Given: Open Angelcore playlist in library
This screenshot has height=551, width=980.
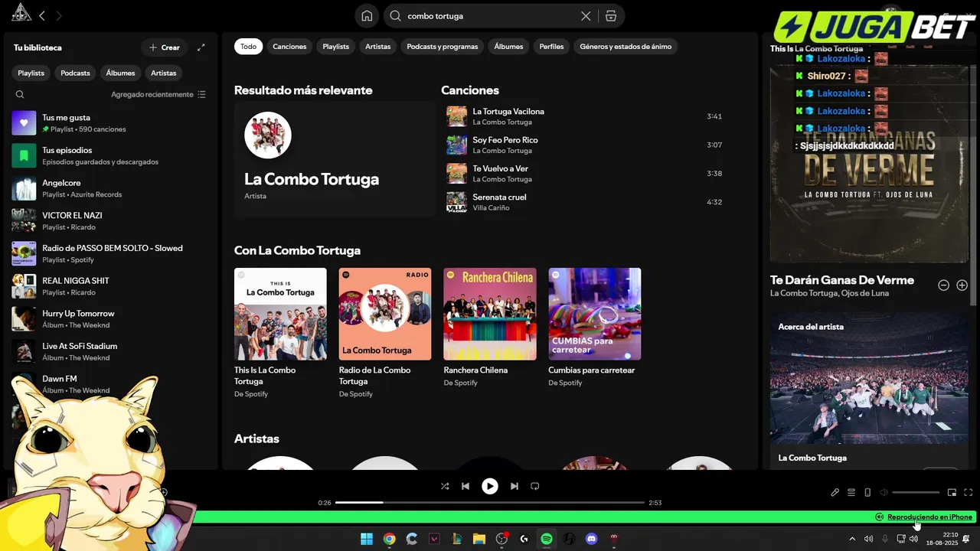Looking at the screenshot, I should coord(109,188).
